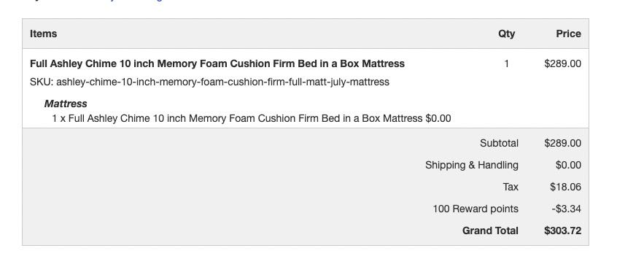Viewport: 644px width, 267px height.
Task: Click the Subtotal amount $289.00
Action: coord(562,143)
